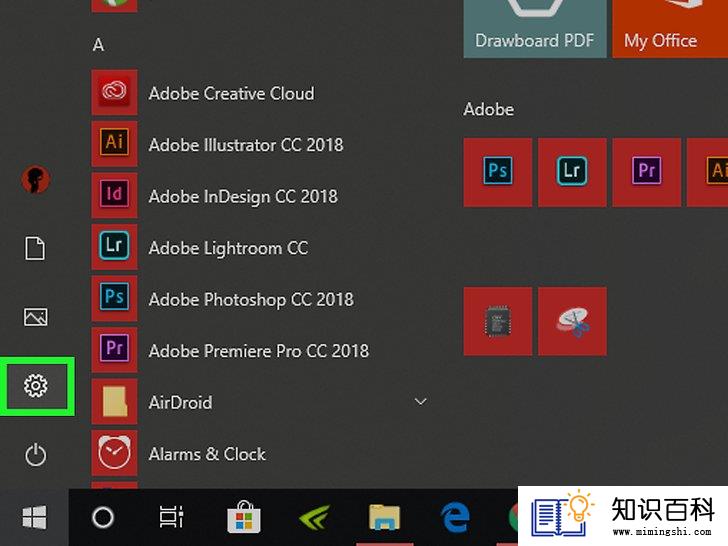This screenshot has height=546, width=728.
Task: Open the Illustrator tile in Adobe group
Action: (708, 172)
